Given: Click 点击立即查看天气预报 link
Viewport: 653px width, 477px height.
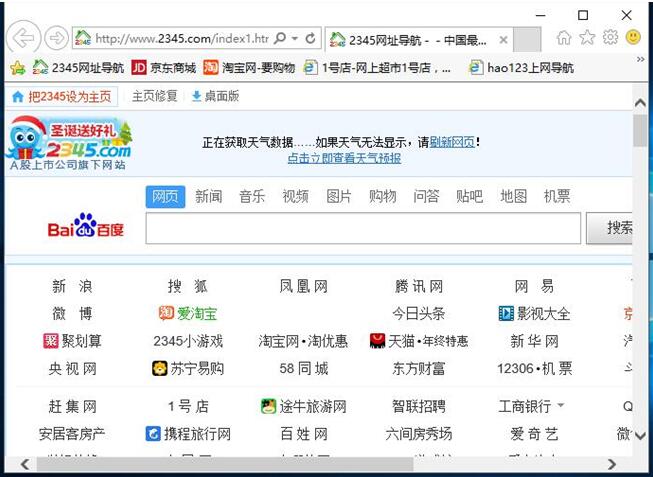Looking at the screenshot, I should 344,158.
